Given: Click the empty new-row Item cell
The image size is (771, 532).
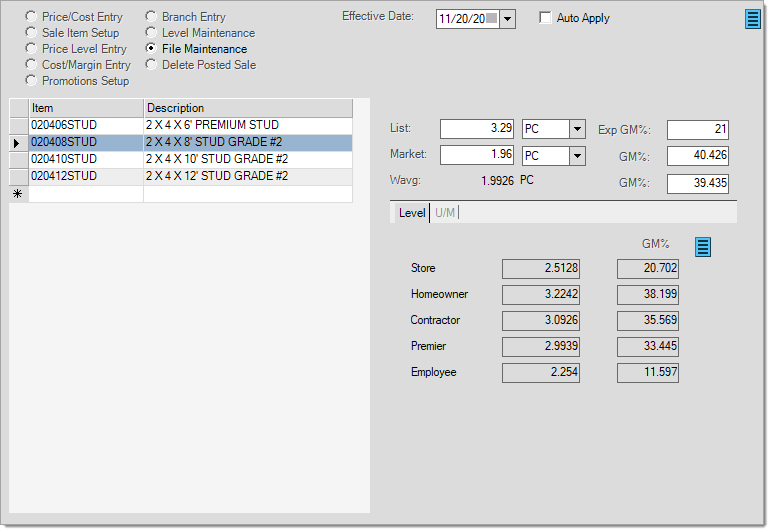Looking at the screenshot, I should point(86,194).
